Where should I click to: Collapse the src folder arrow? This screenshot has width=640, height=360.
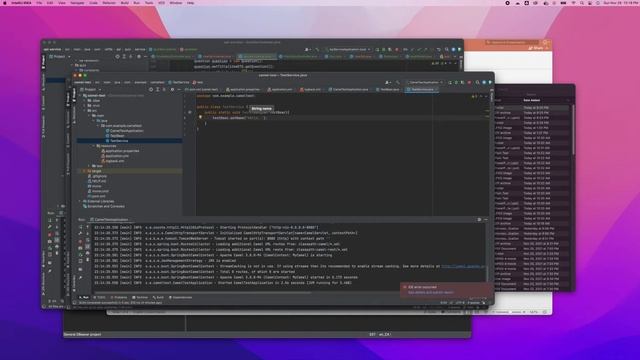tap(85, 111)
